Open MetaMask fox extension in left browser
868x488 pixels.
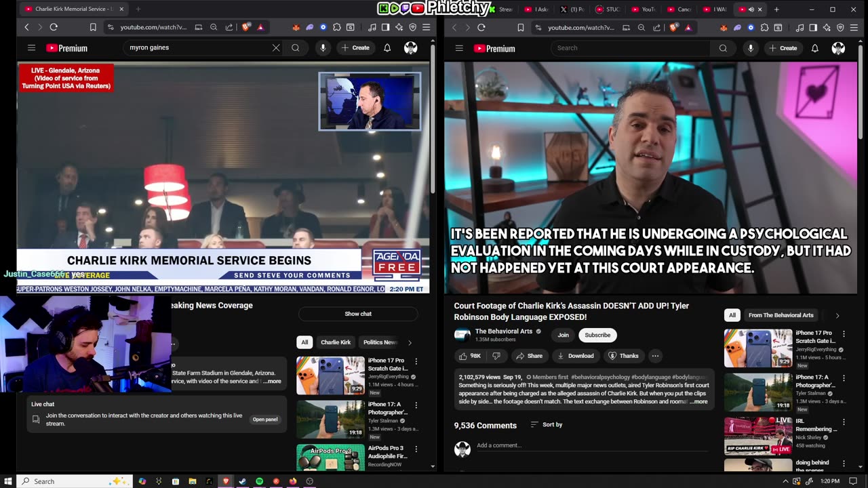296,27
